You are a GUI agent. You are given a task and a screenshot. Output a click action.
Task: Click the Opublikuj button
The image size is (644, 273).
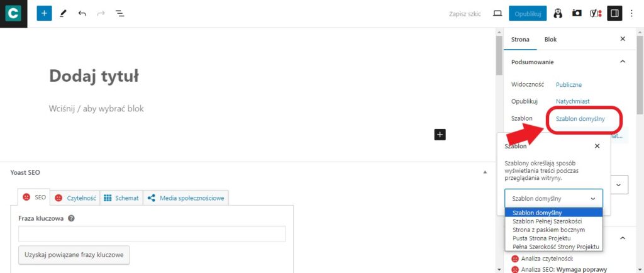(x=528, y=14)
